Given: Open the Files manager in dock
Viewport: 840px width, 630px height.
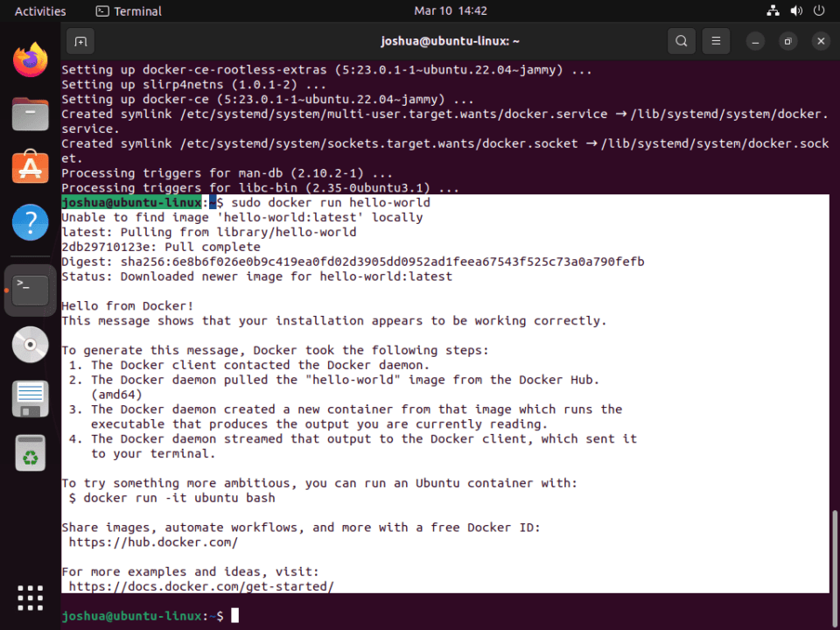Looking at the screenshot, I should point(31,115).
